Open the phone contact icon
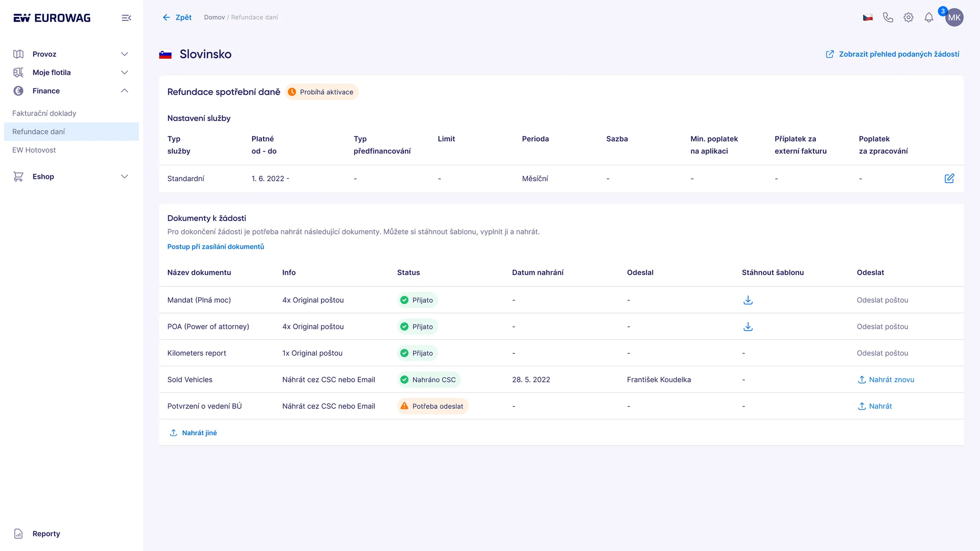Image resolution: width=980 pixels, height=551 pixels. [888, 18]
